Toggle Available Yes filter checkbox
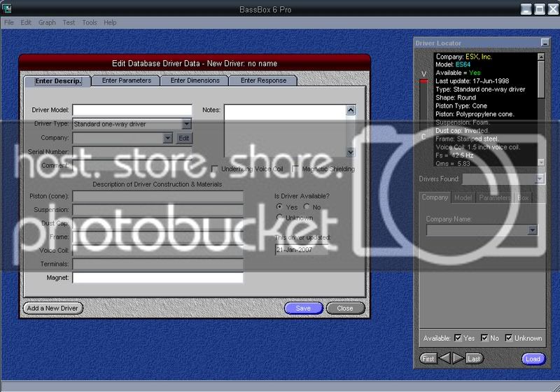Image resolution: width=560 pixels, height=392 pixels. tap(458, 337)
